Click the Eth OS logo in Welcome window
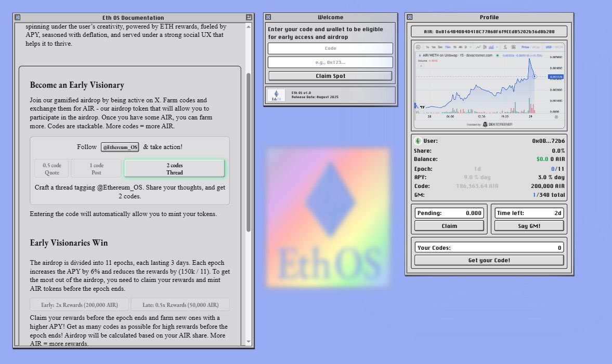 276,95
